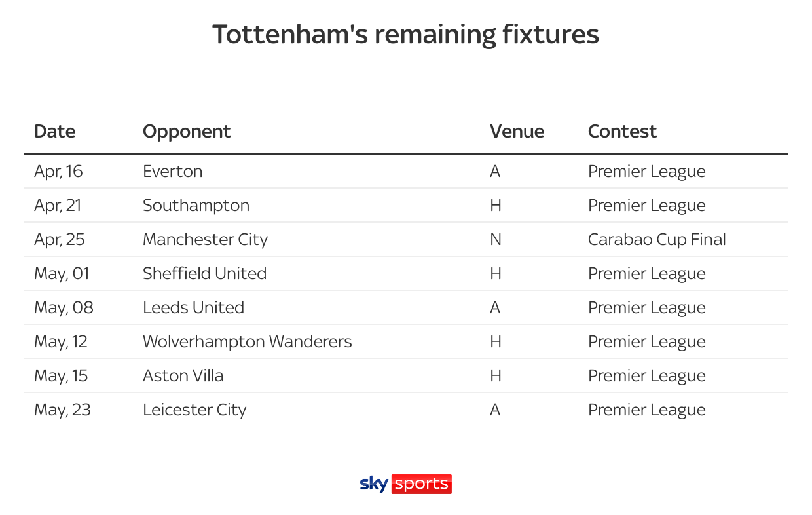Click the Manchester City opponent cell

point(206,240)
